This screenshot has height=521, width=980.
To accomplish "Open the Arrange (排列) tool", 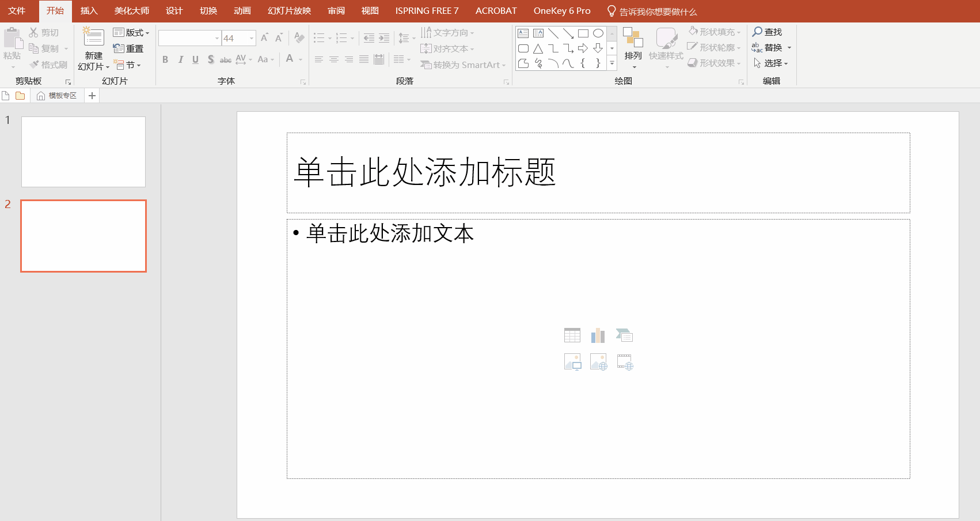I will click(633, 48).
